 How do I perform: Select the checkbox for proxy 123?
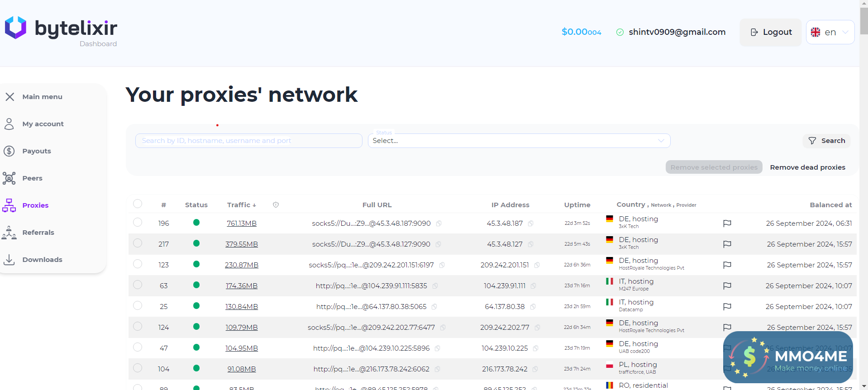(138, 264)
